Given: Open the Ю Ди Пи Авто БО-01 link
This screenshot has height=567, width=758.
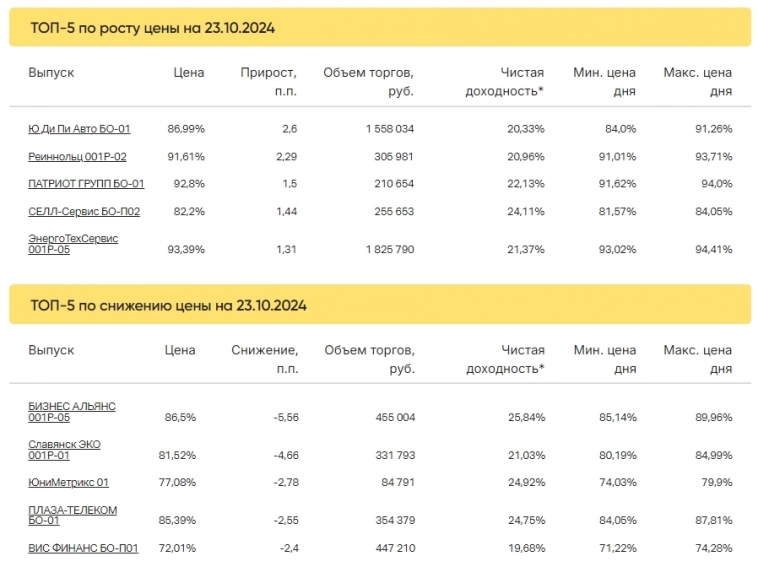Looking at the screenshot, I should [79, 129].
